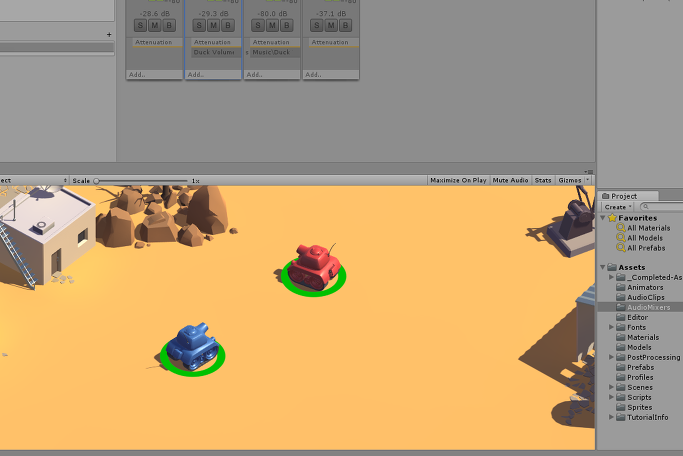Bypass effects on the -80.0 dB strip

[287, 26]
